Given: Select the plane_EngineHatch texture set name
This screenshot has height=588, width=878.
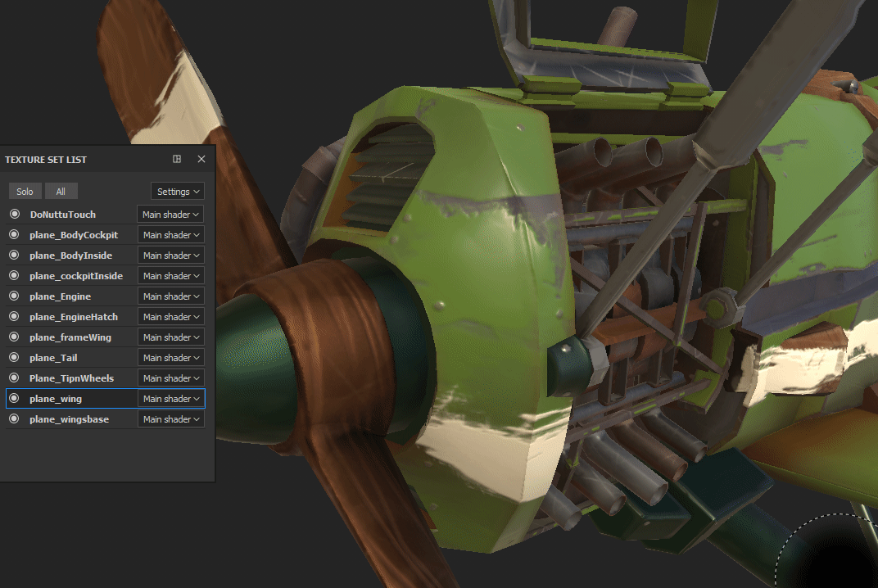Looking at the screenshot, I should pyautogui.click(x=74, y=316).
